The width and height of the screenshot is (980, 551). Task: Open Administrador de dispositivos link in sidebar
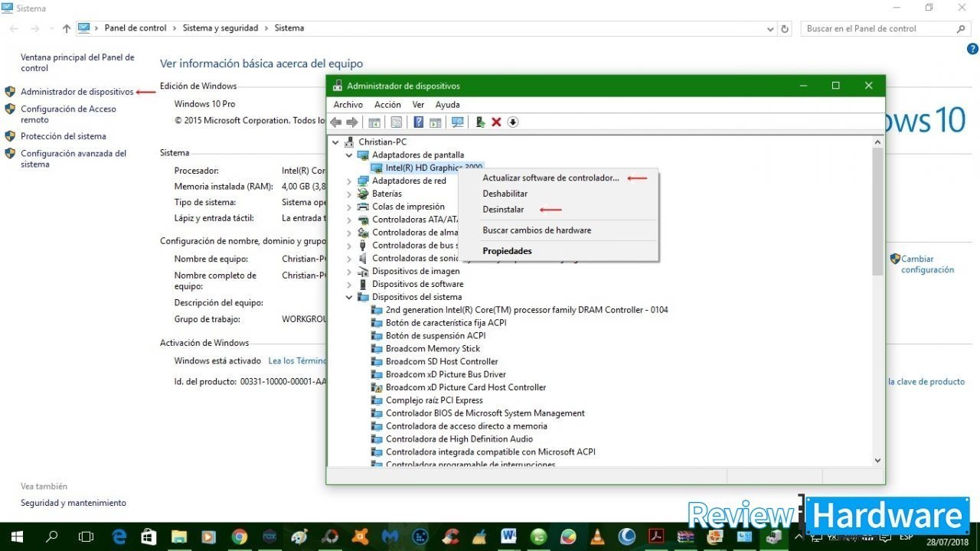click(77, 92)
